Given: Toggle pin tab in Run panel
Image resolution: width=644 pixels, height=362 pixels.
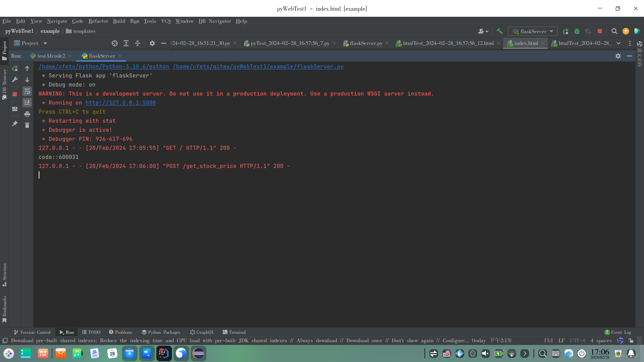Looking at the screenshot, I should point(15,124).
